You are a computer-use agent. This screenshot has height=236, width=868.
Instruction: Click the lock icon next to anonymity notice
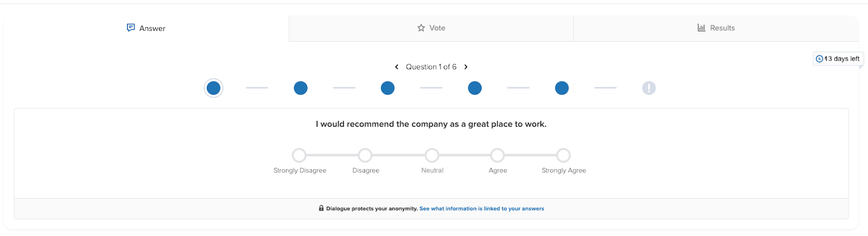point(321,208)
